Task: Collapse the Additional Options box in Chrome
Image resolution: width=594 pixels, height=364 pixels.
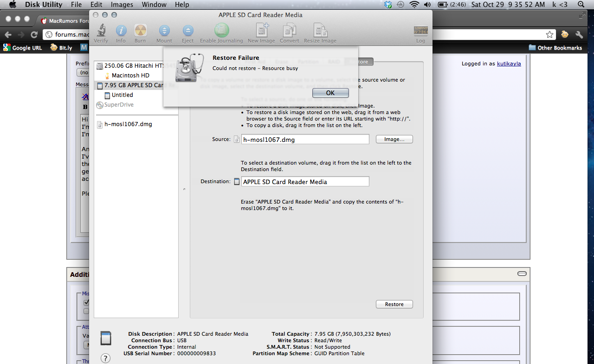Action: point(522,274)
